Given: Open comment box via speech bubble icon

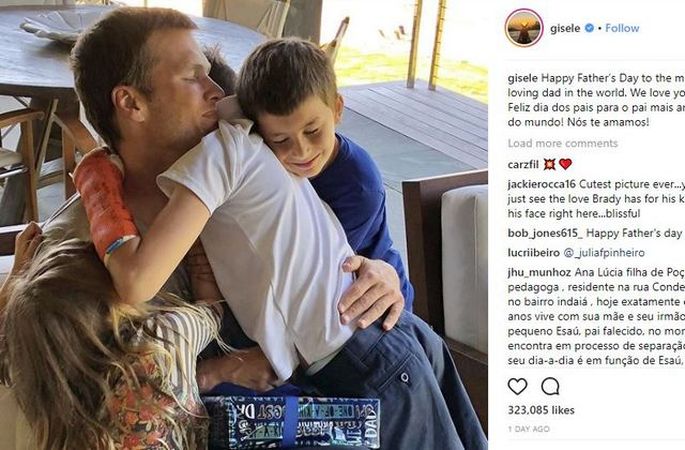Looking at the screenshot, I should (x=550, y=386).
